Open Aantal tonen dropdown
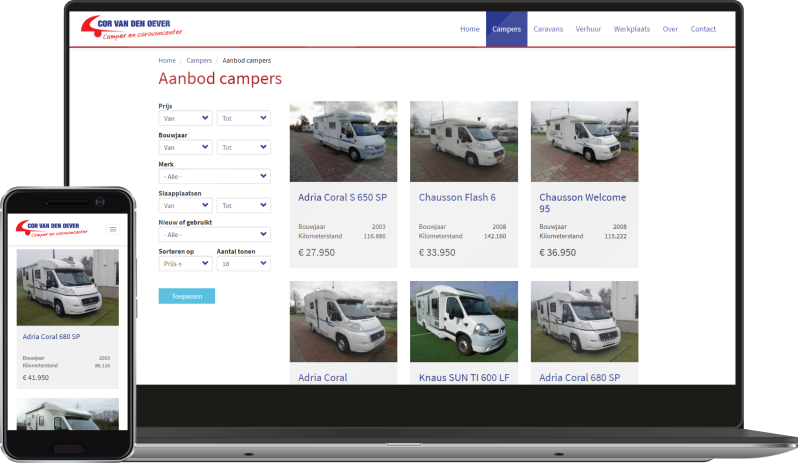The width and height of the screenshot is (798, 463). tap(244, 263)
